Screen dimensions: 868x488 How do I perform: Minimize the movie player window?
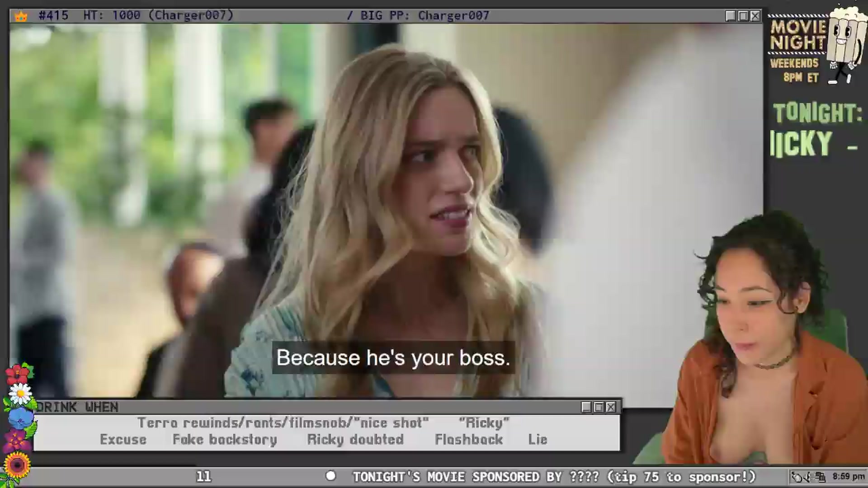click(x=730, y=16)
